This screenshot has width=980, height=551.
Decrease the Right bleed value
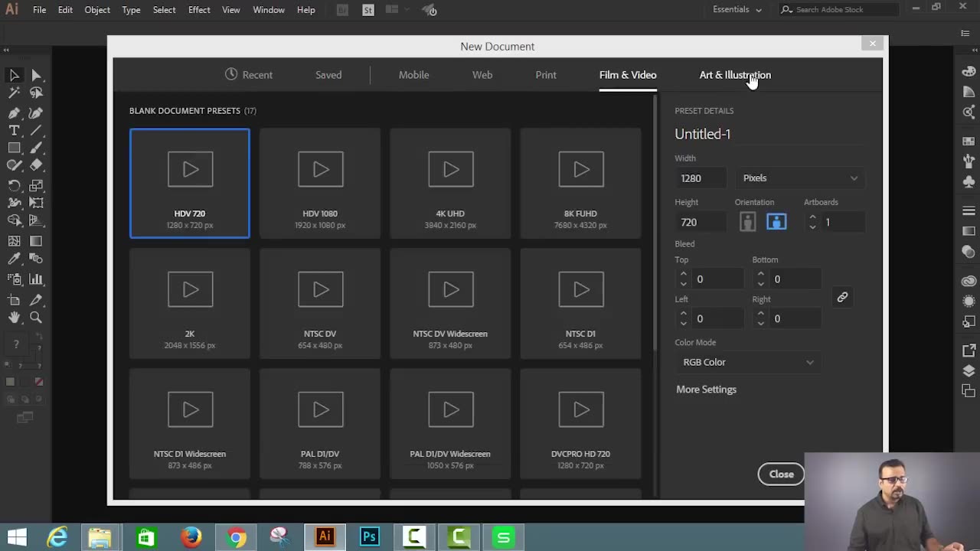[761, 323]
